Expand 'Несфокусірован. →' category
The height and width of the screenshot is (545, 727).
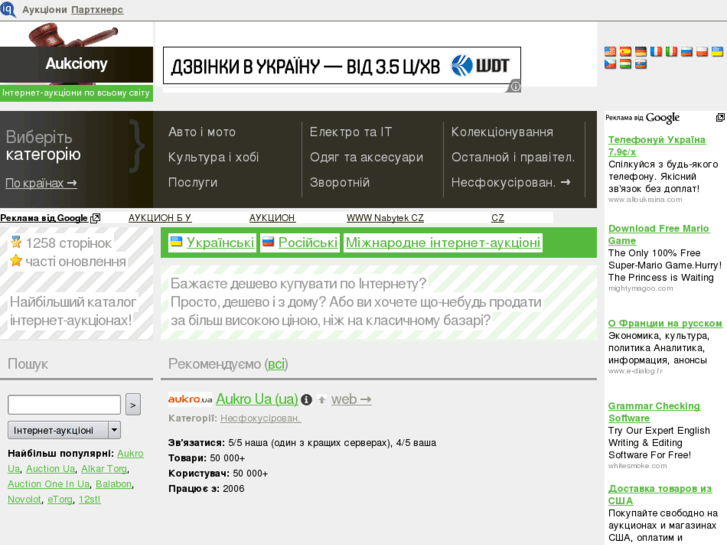coord(510,182)
